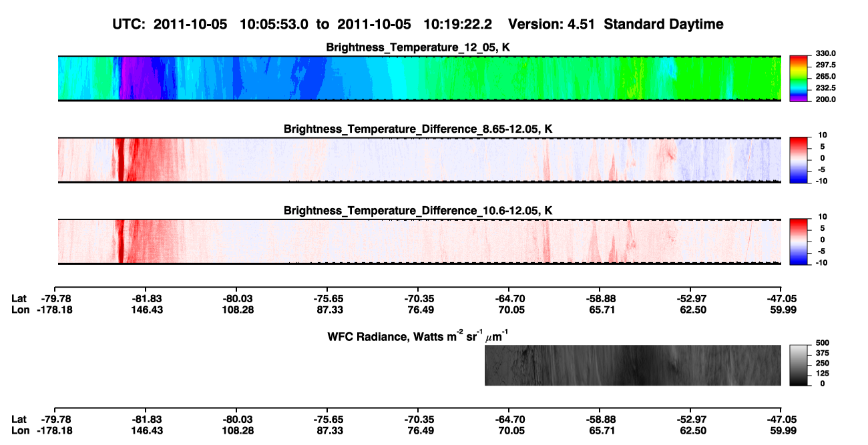Click latitude -64.70 on the axis under the temperature panels
The width and height of the screenshot is (868, 445).
coord(509,298)
